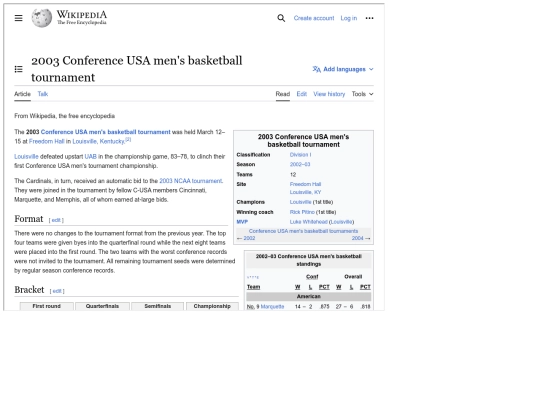Click the edit link beside Bracket heading
This screenshot has height=405, width=540.
[x=57, y=291]
